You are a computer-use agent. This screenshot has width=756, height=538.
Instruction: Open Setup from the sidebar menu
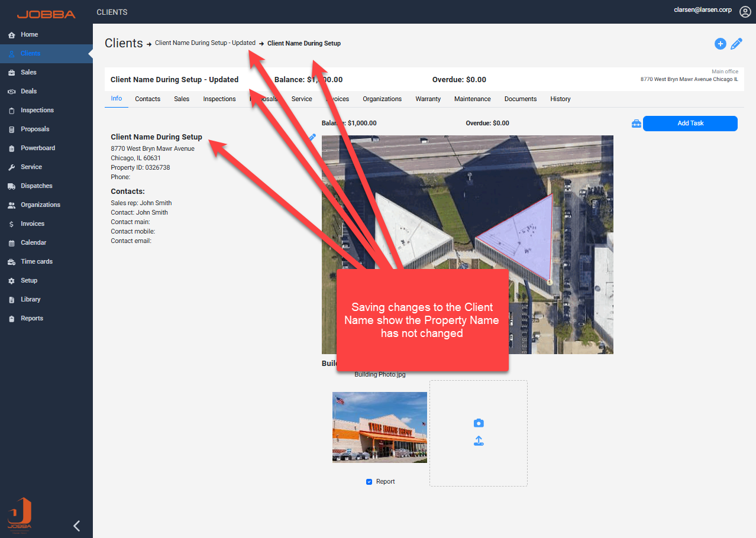[x=29, y=280]
